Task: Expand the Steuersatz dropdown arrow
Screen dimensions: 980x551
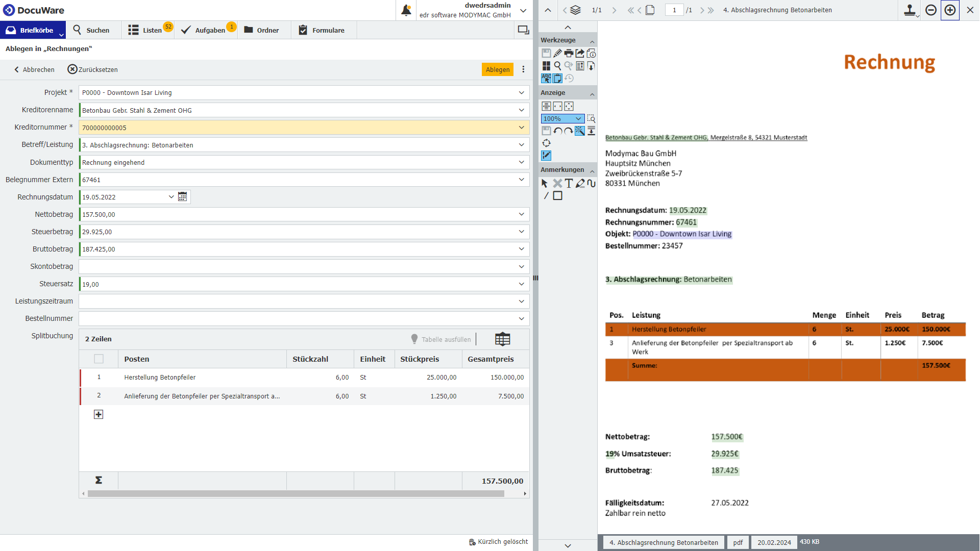Action: (x=521, y=284)
